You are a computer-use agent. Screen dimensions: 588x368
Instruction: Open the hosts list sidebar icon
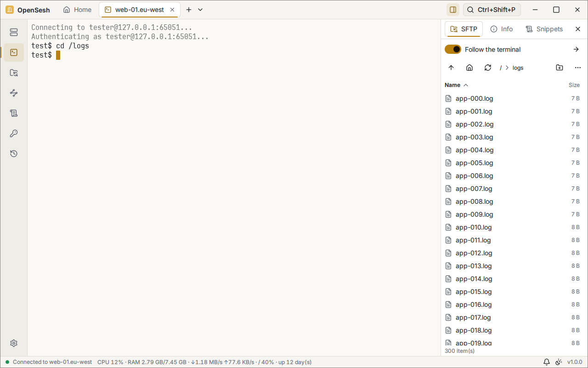pyautogui.click(x=14, y=32)
